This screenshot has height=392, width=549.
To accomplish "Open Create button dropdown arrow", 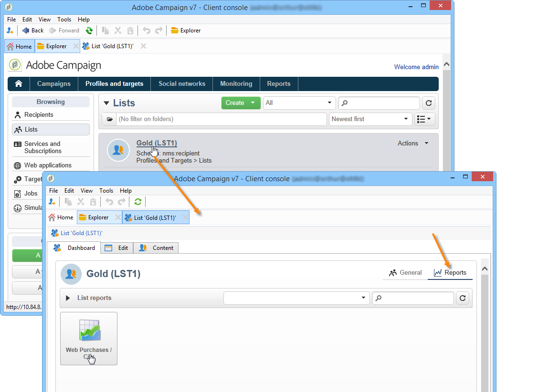I will 253,103.
